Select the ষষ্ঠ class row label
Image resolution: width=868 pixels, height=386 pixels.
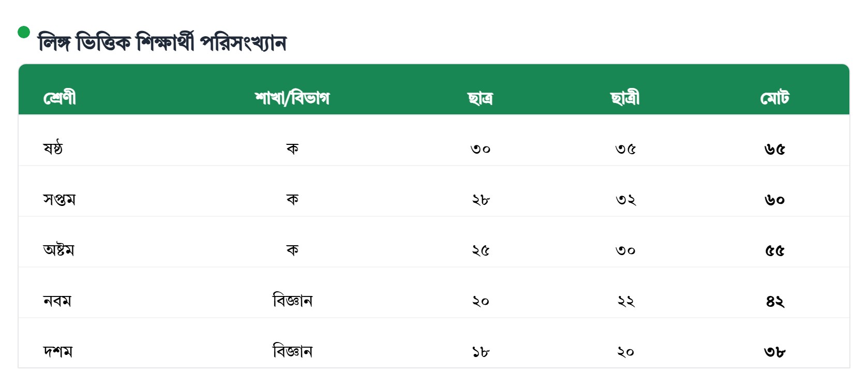(53, 149)
